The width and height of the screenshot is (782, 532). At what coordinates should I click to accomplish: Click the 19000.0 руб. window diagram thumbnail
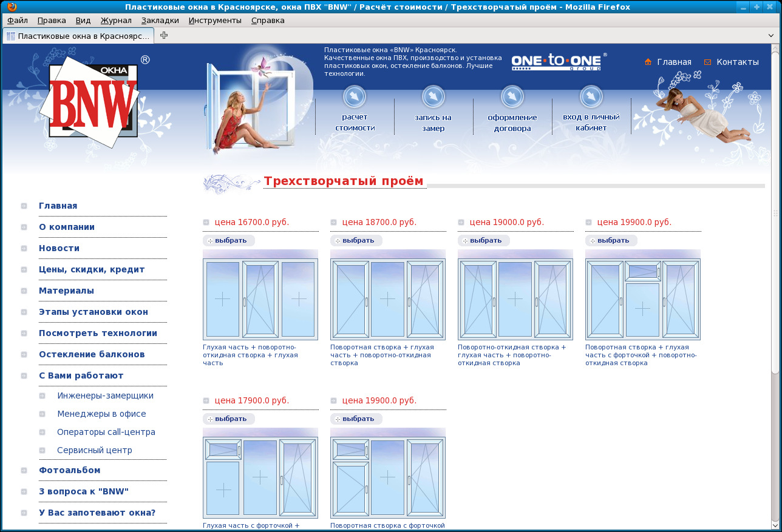click(x=515, y=295)
